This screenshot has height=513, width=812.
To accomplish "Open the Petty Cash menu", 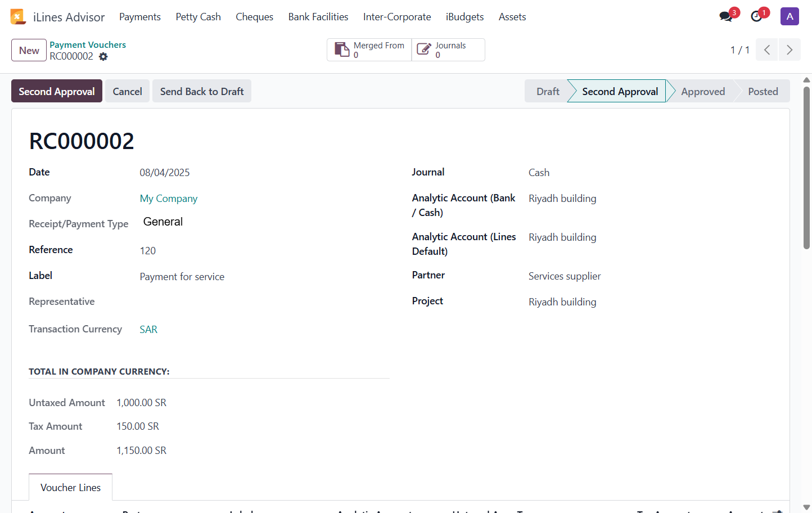I will click(198, 17).
